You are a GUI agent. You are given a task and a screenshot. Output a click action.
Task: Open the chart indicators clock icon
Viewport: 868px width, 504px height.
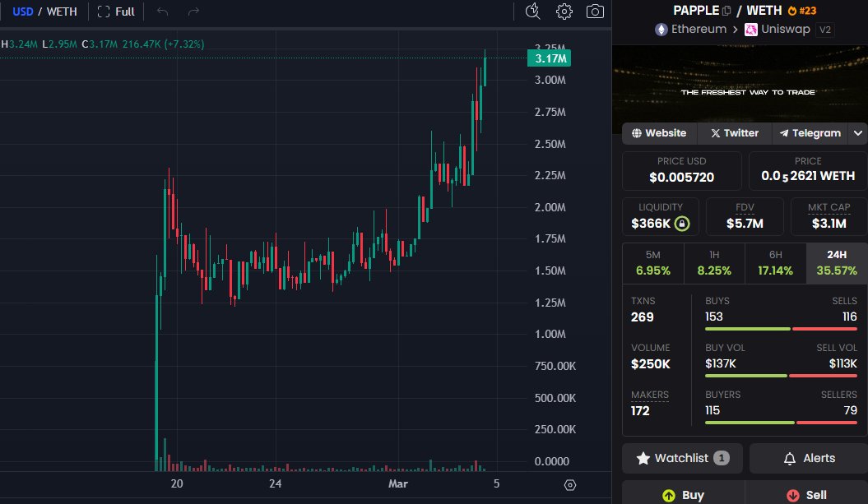pyautogui.click(x=532, y=11)
